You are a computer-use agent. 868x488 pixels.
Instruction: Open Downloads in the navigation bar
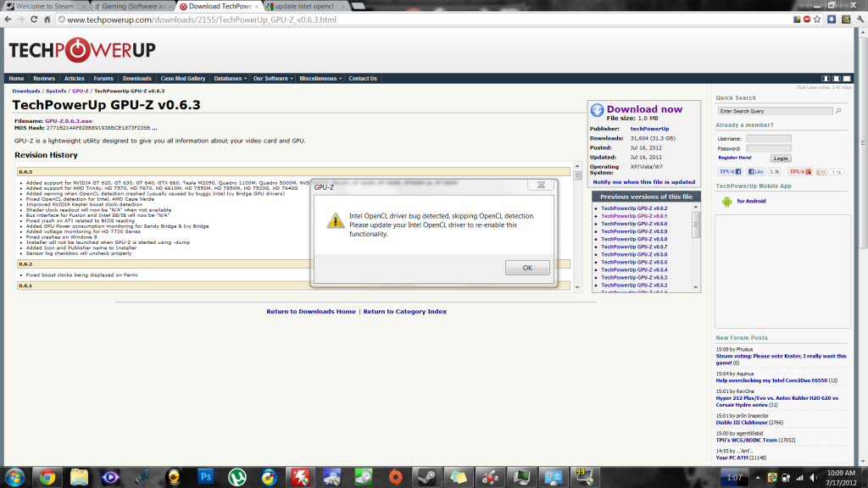pyautogui.click(x=136, y=79)
